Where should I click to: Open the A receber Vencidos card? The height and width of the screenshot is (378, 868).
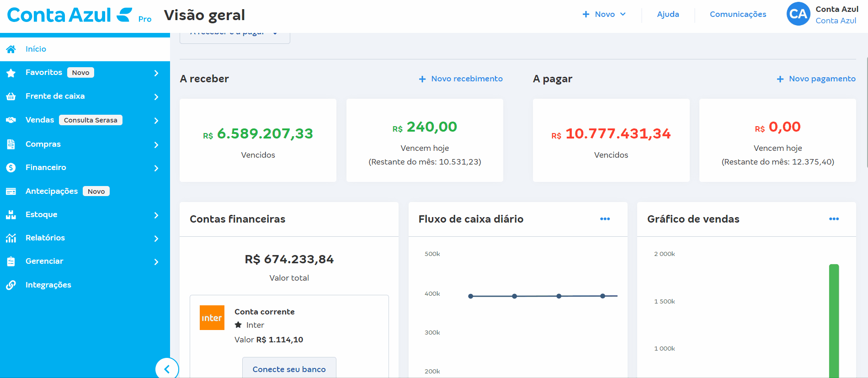(x=258, y=140)
